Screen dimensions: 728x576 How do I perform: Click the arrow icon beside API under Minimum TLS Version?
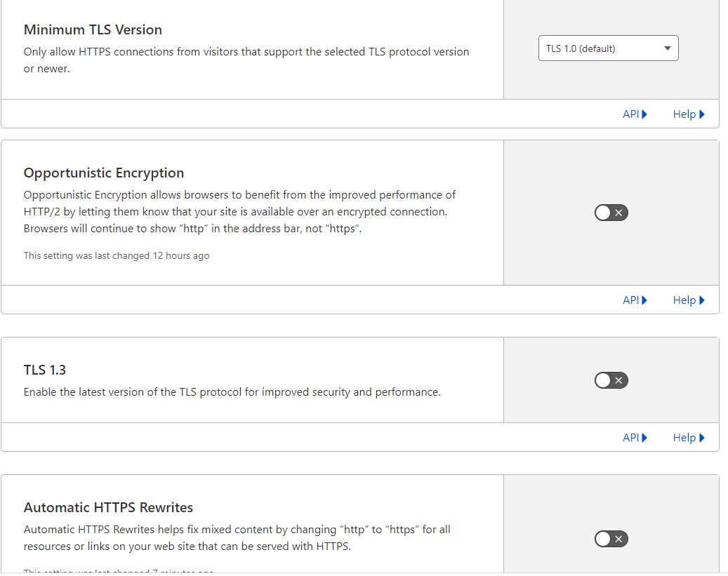(x=644, y=114)
